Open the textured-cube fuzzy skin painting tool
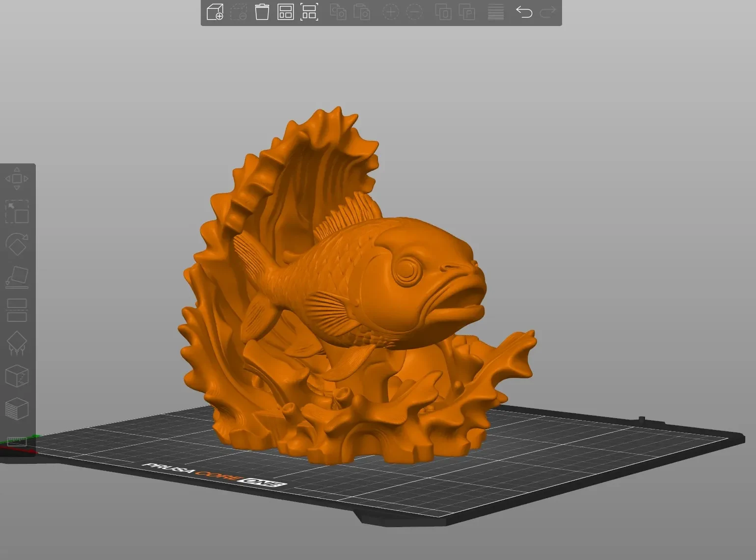Screen dimensions: 756x560 coord(17,409)
